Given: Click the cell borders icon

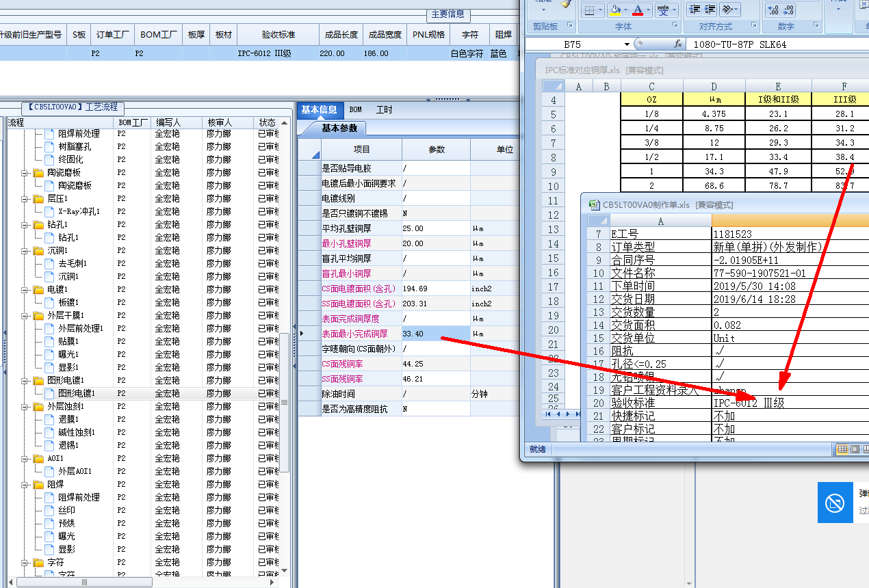Looking at the screenshot, I should click(589, 10).
